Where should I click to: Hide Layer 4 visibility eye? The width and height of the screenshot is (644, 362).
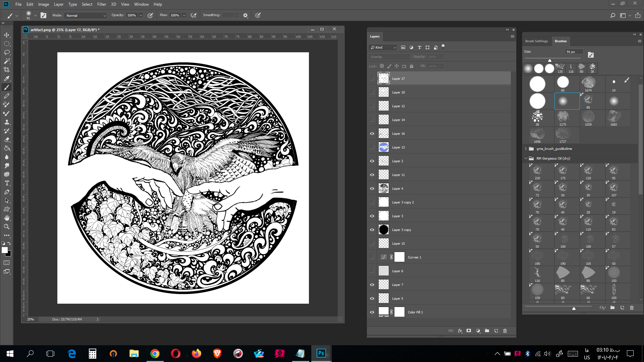click(x=372, y=189)
